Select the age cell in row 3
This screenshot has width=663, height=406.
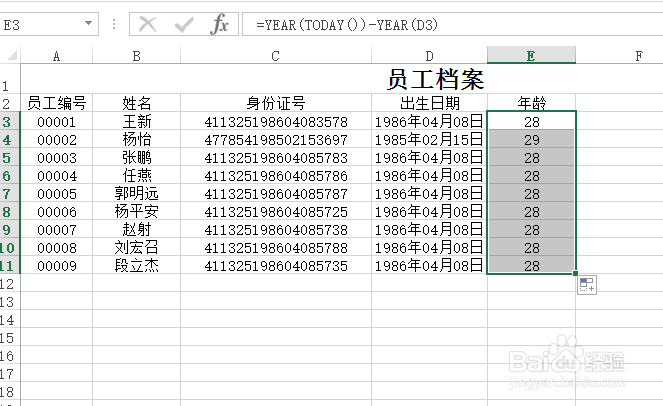point(531,122)
